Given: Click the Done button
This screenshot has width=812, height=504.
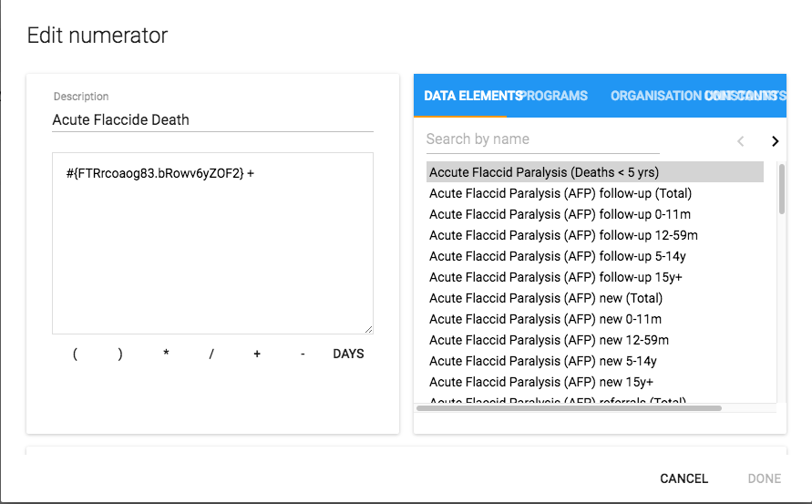Looking at the screenshot, I should (764, 478).
